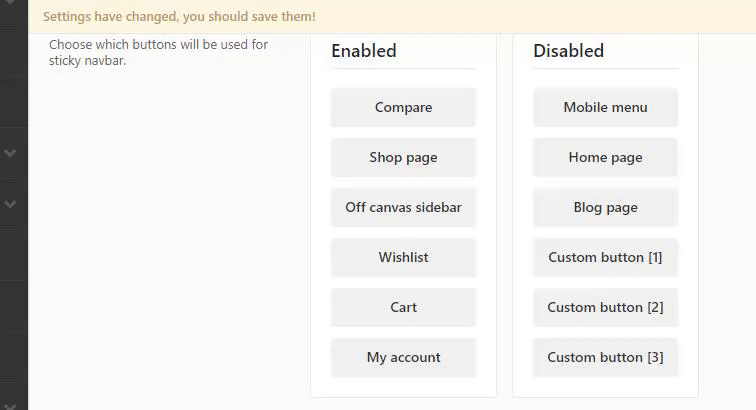Click the Compare button in Enabled list
Viewport: 756px width, 410px height.
tap(403, 108)
